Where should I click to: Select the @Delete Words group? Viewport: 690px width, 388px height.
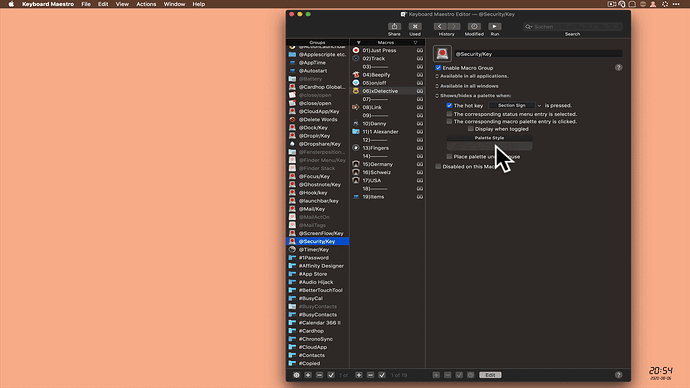318,120
